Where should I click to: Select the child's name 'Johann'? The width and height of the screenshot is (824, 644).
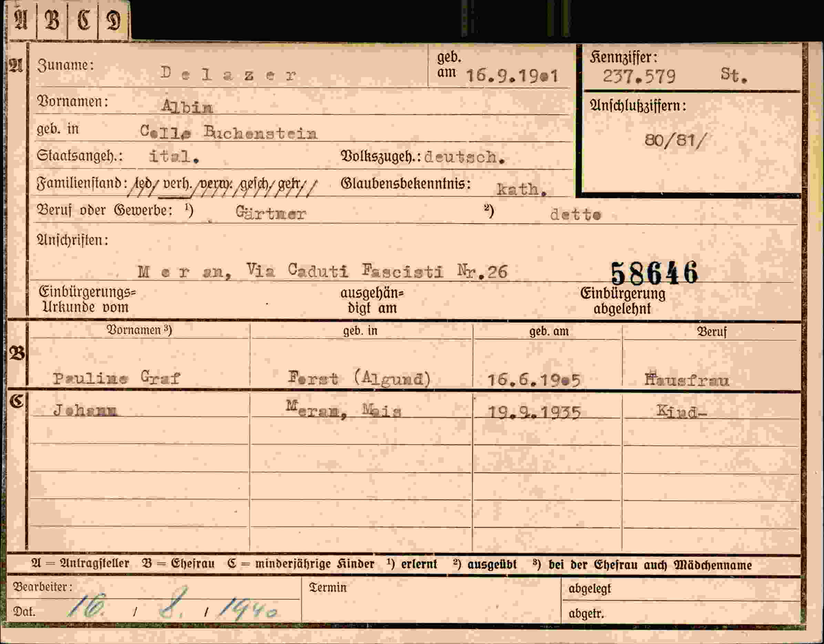[x=86, y=410]
